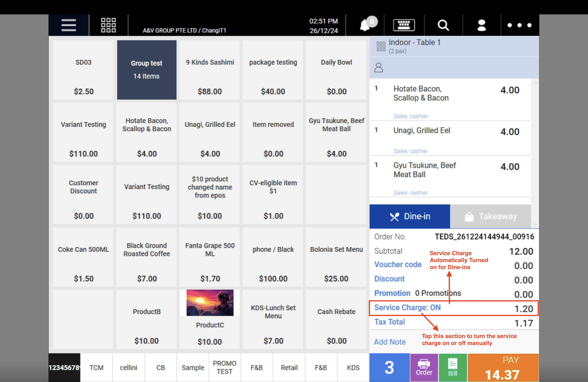Show the on-screen keyboard
Image resolution: width=588 pixels, height=382 pixels.
pos(404,25)
